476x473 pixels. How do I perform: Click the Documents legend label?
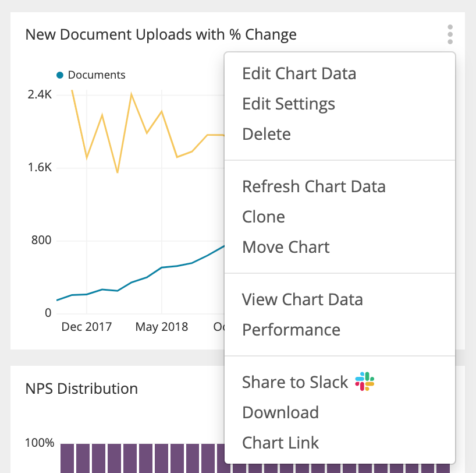click(97, 75)
